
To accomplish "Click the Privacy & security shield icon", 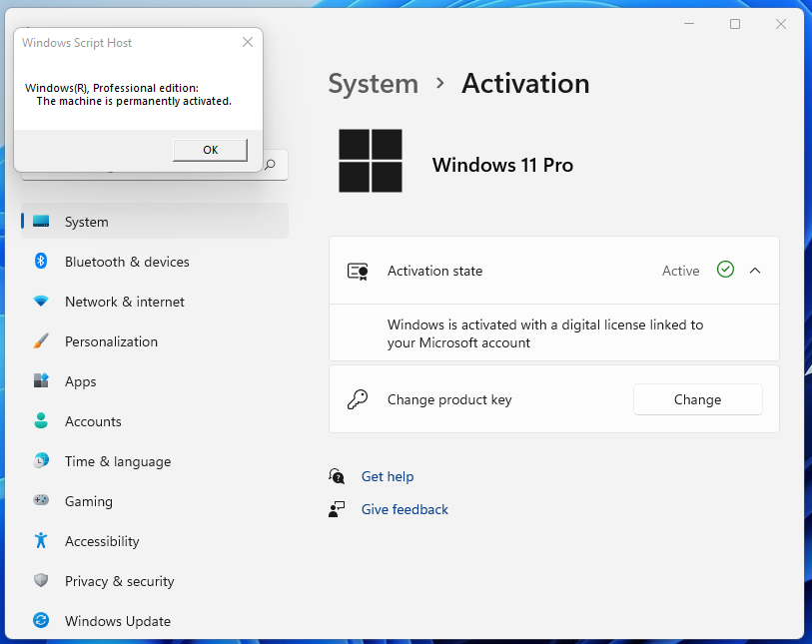I will click(41, 580).
